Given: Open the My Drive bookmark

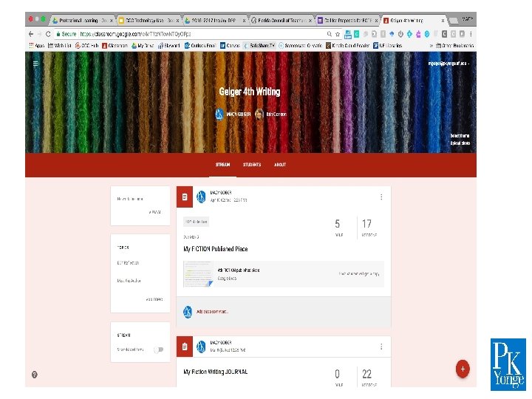Looking at the screenshot, I should pos(143,46).
